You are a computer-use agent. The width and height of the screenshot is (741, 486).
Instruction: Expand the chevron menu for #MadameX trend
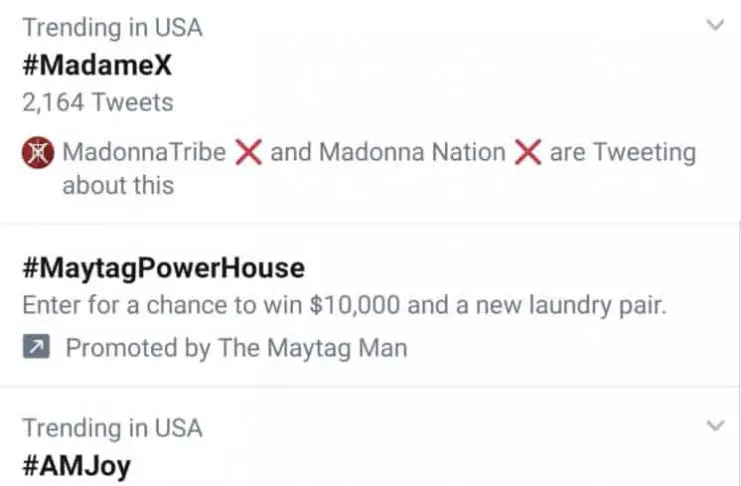click(x=714, y=26)
